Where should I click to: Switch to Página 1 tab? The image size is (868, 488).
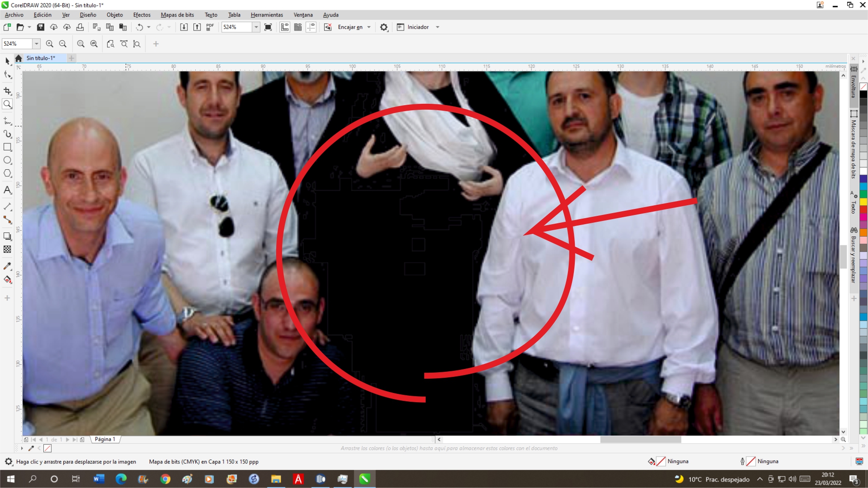[105, 439]
